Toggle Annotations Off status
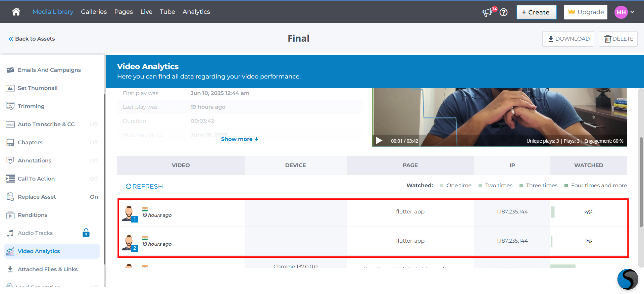644x294 pixels. 94,161
